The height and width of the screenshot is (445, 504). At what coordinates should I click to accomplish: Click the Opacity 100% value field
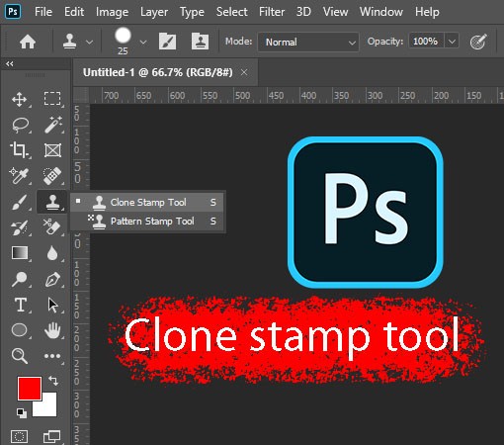tap(426, 42)
